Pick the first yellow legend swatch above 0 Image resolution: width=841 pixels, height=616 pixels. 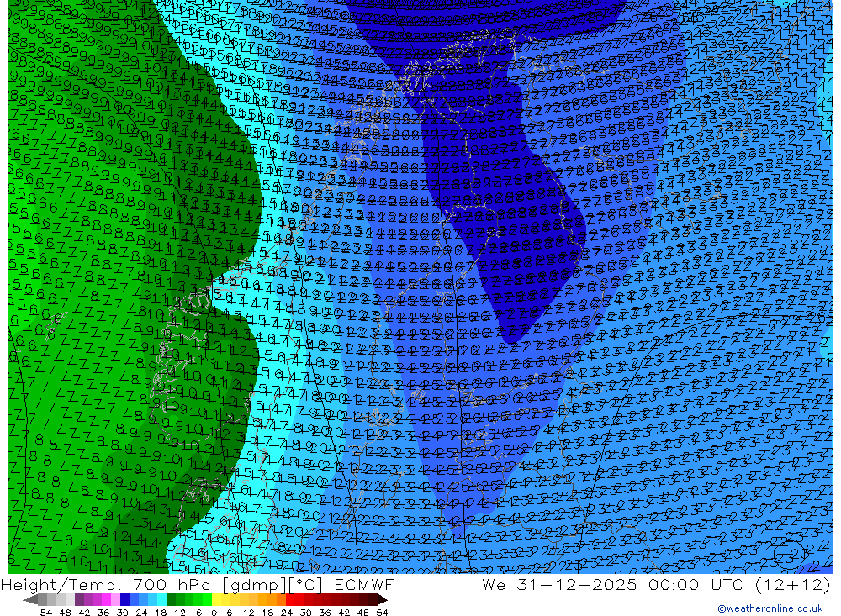click(217, 600)
